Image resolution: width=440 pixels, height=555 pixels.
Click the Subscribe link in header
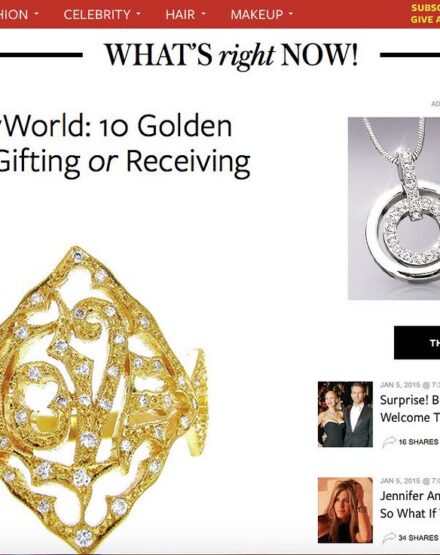425,8
